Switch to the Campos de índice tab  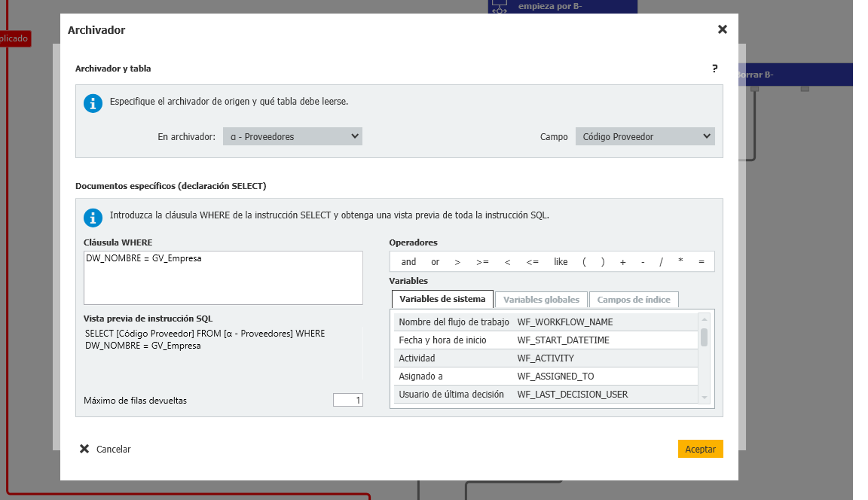point(634,300)
